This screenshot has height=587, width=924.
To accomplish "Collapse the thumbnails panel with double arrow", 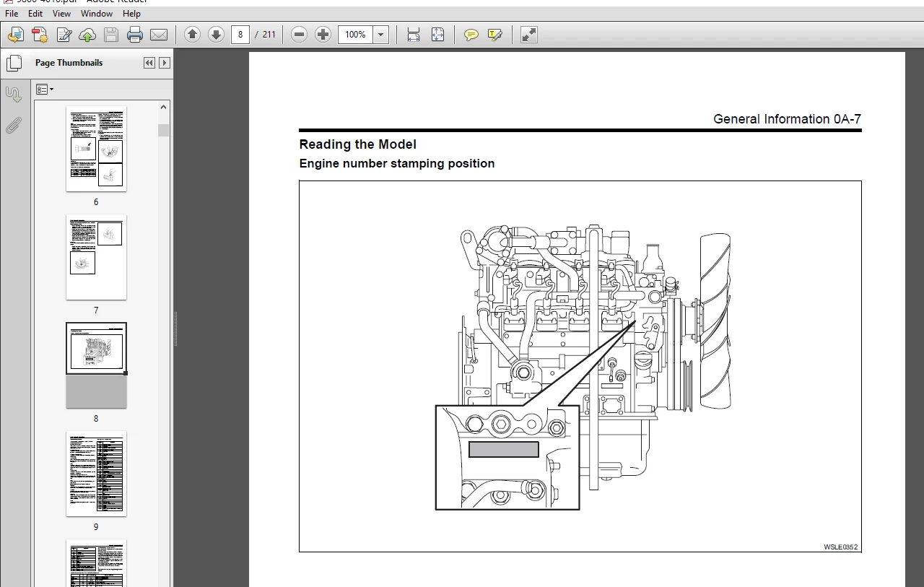I will point(149,63).
